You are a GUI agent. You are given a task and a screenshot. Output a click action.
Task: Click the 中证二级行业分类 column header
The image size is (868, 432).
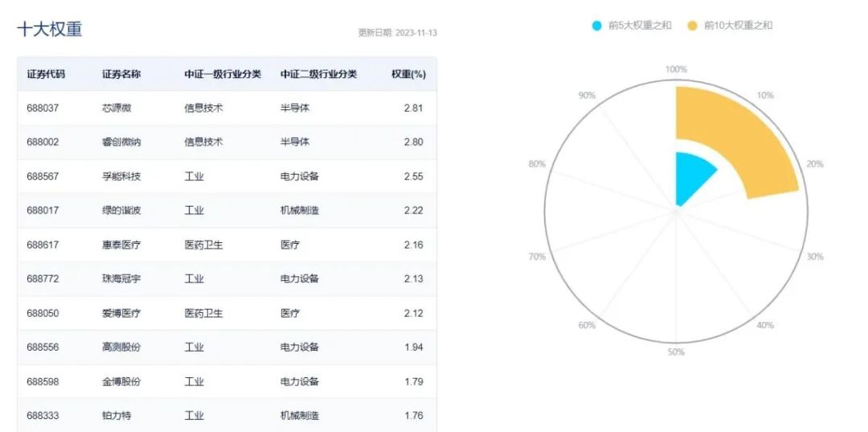coord(319,74)
